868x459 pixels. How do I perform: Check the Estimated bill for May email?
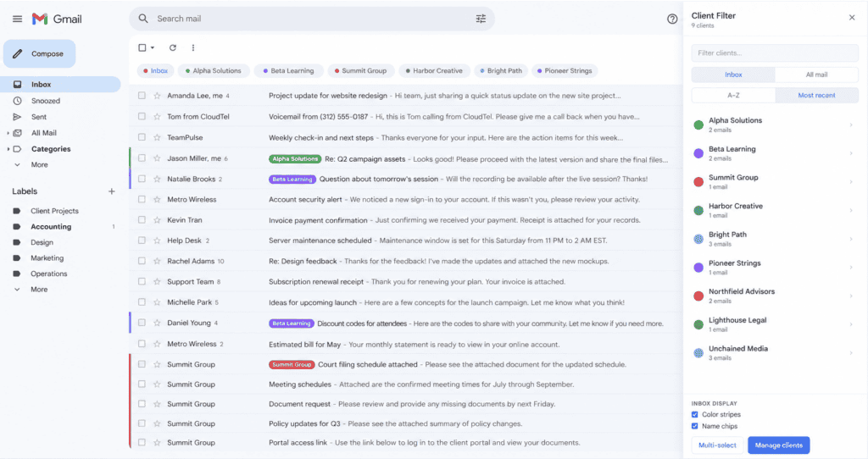click(142, 344)
